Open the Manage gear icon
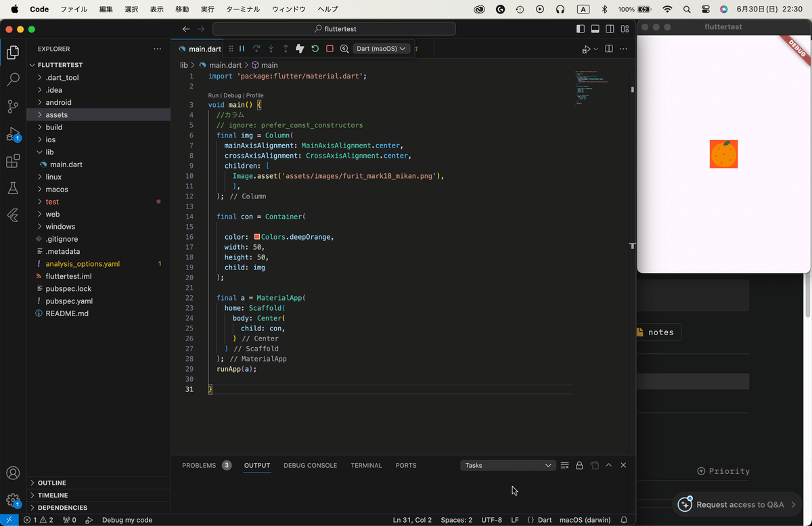The width and height of the screenshot is (812, 526). coord(13,500)
